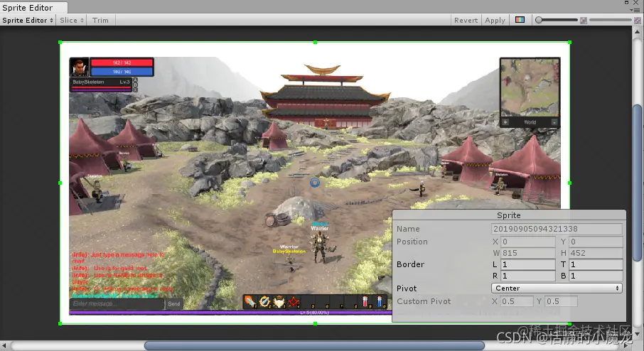
Task: Select the Sprite Editor window tab
Action: [33, 7]
